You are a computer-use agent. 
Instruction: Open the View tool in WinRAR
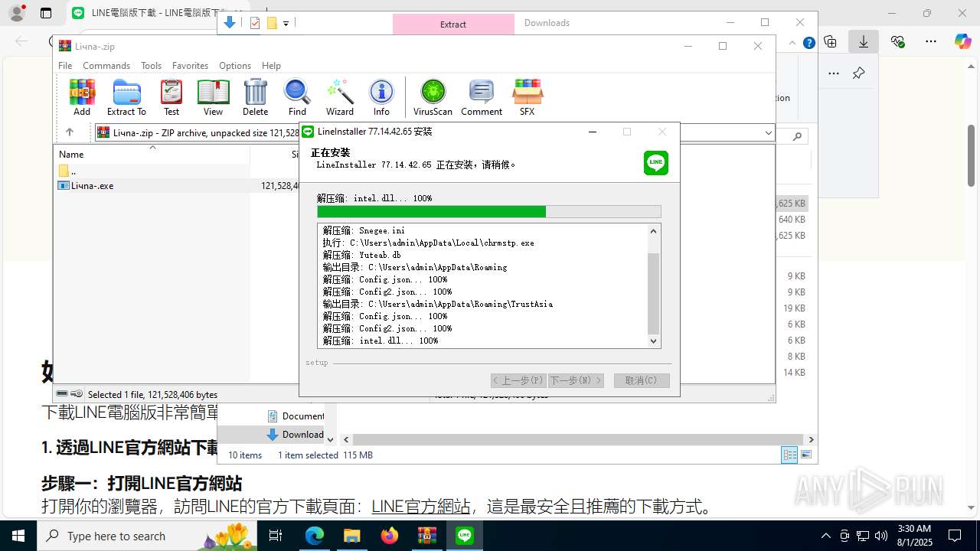pos(213,97)
